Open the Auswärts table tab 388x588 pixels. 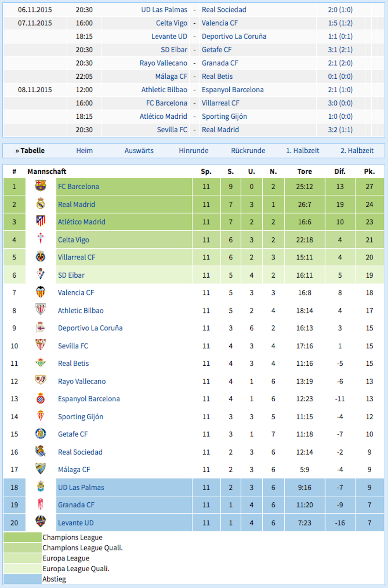(x=139, y=150)
